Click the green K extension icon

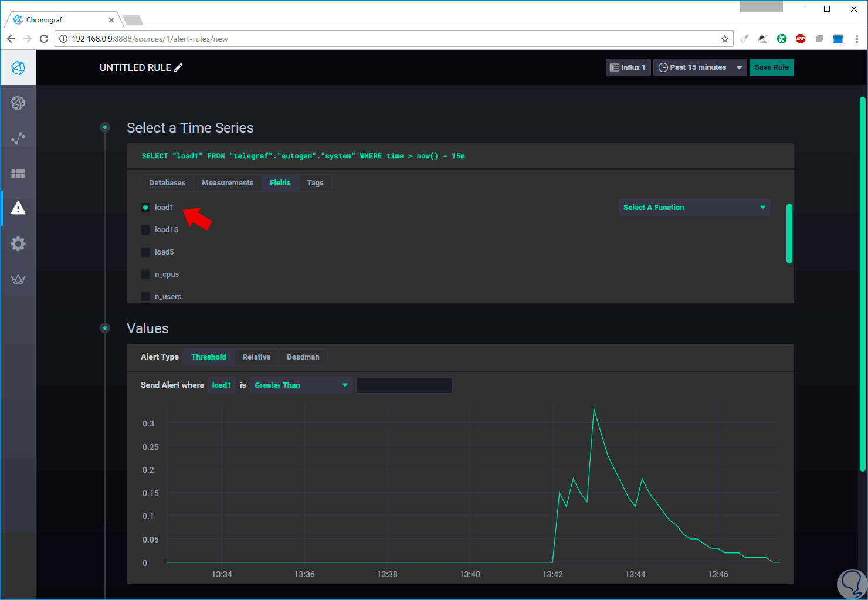coord(782,39)
